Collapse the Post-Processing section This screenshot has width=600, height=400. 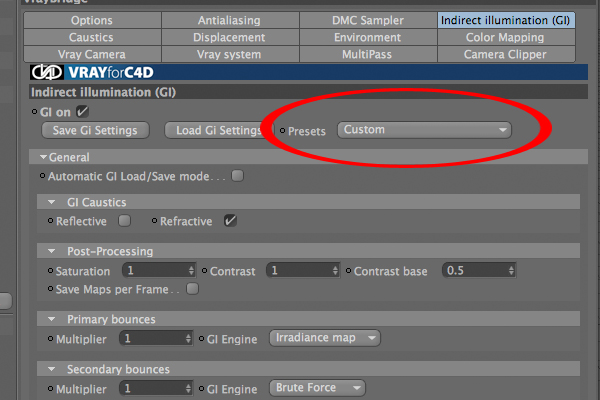tap(52, 251)
